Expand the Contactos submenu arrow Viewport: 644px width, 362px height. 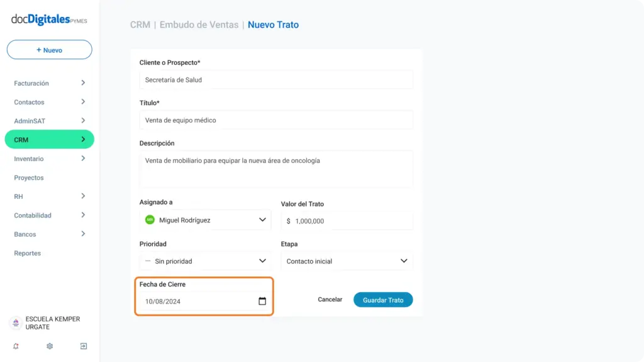(x=83, y=102)
